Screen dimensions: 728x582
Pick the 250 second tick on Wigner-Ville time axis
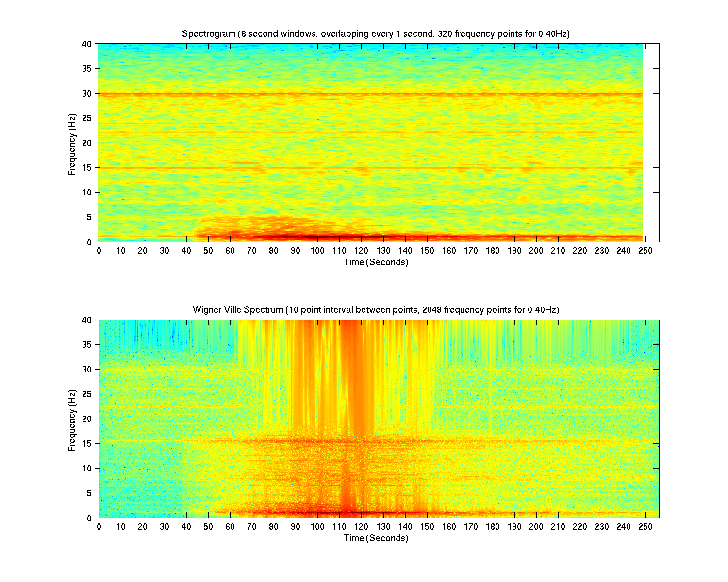645,527
